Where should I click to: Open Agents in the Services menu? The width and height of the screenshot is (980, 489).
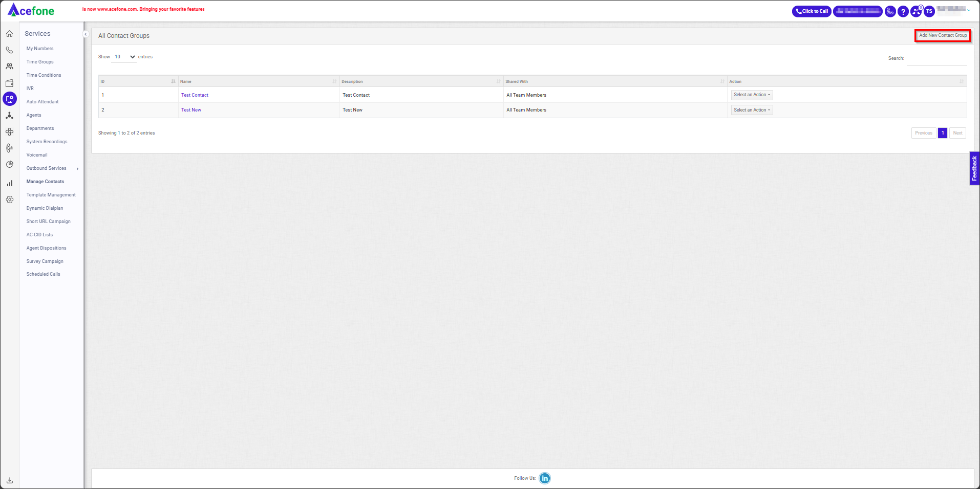(x=34, y=115)
